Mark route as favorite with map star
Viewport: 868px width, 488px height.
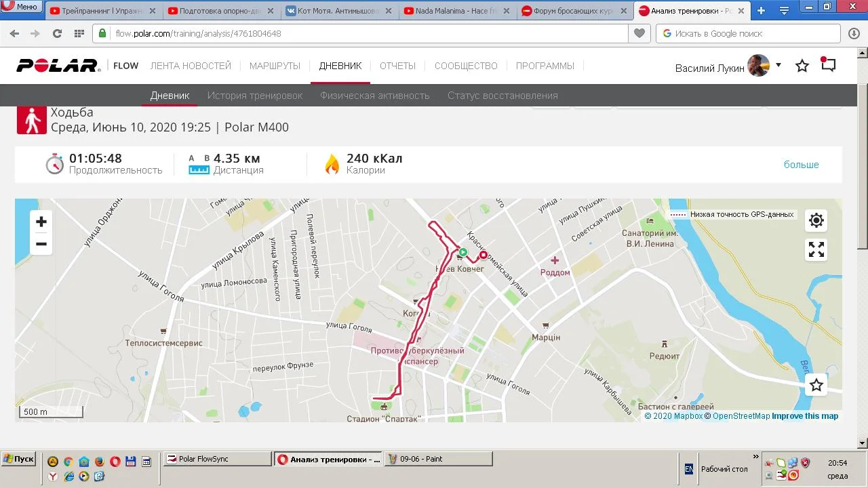tap(816, 385)
